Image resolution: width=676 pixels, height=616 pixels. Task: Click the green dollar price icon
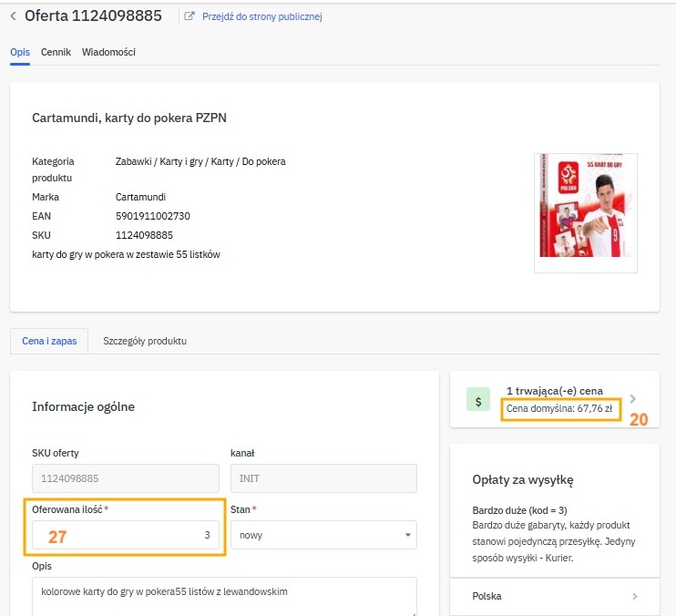478,399
